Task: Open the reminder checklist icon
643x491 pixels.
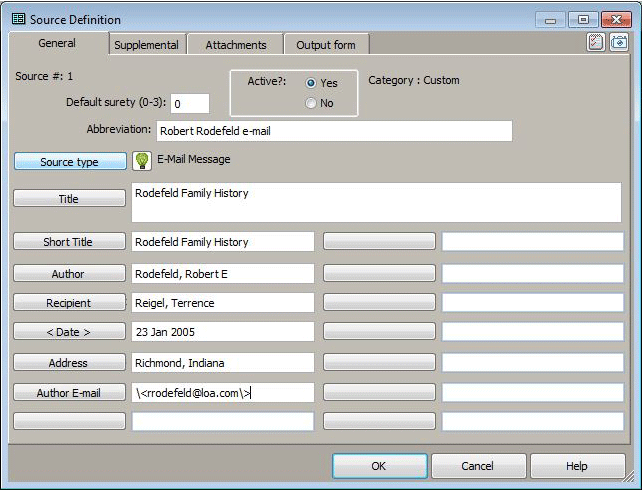Action: 595,42
